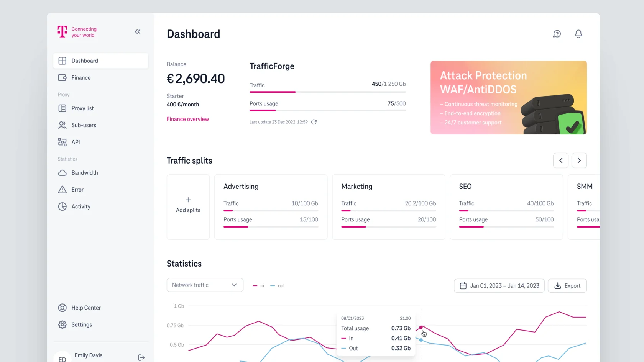Show previous traffic splits
This screenshot has width=644, height=362.
[561, 161]
